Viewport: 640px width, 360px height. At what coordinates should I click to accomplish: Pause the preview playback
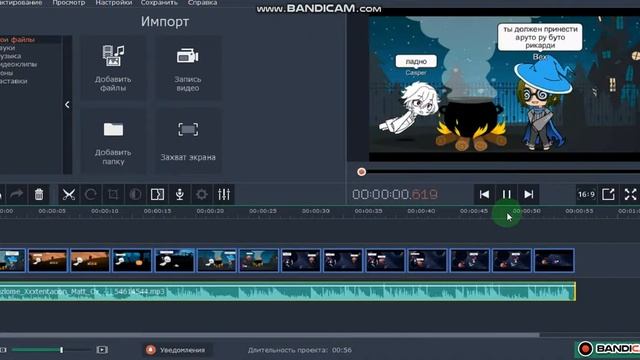click(x=507, y=194)
